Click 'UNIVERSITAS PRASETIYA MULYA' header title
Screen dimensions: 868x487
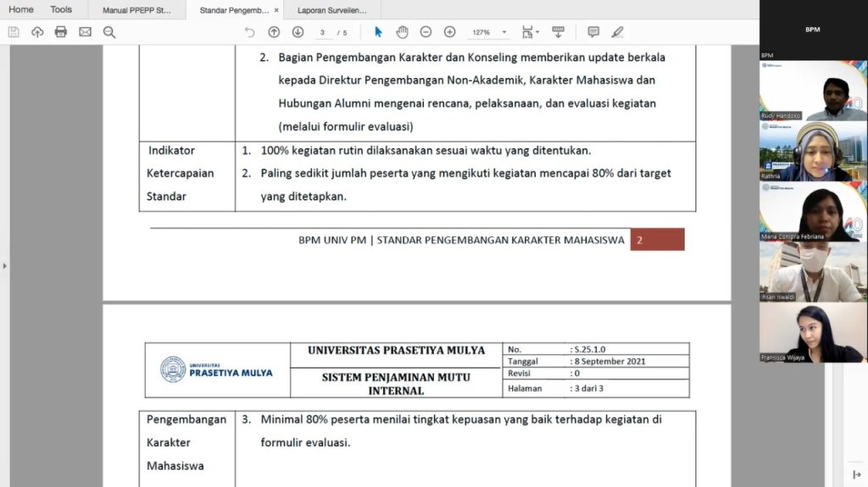pos(397,351)
